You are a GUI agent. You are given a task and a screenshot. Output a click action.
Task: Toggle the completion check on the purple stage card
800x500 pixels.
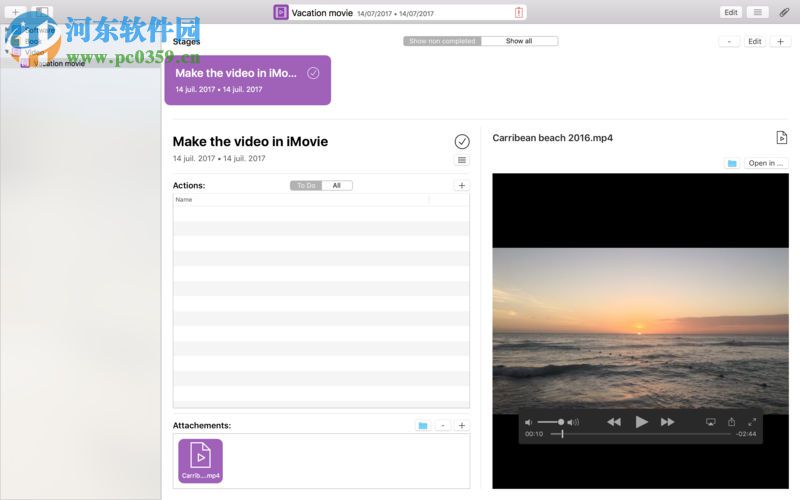[313, 73]
